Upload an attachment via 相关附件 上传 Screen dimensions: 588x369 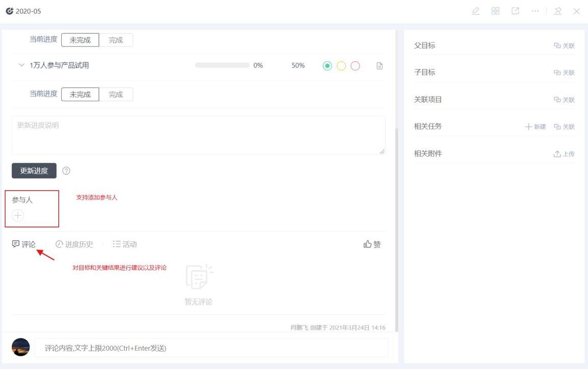[x=565, y=153]
